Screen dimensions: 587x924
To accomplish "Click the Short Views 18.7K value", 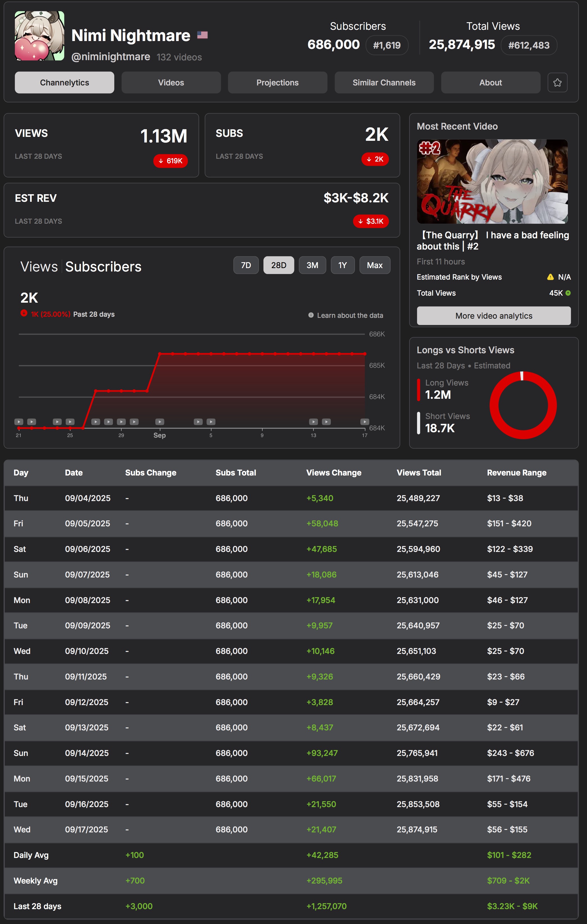I will pyautogui.click(x=440, y=428).
